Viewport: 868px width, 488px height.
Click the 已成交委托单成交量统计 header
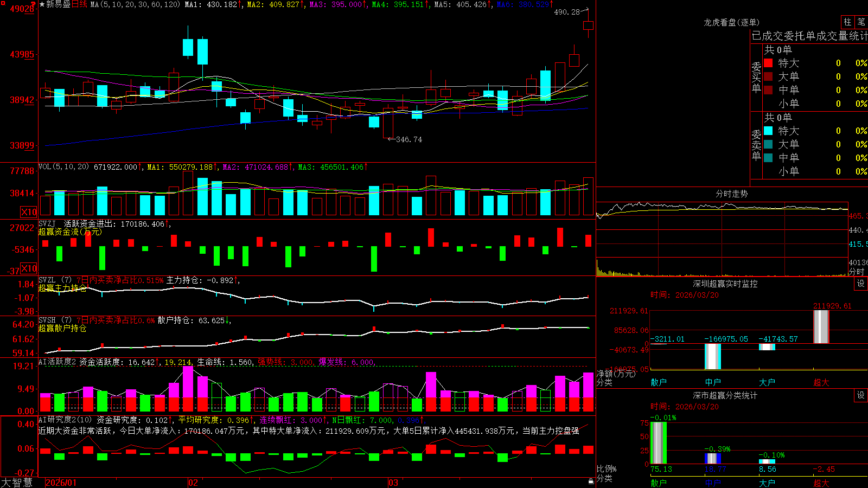(x=809, y=36)
